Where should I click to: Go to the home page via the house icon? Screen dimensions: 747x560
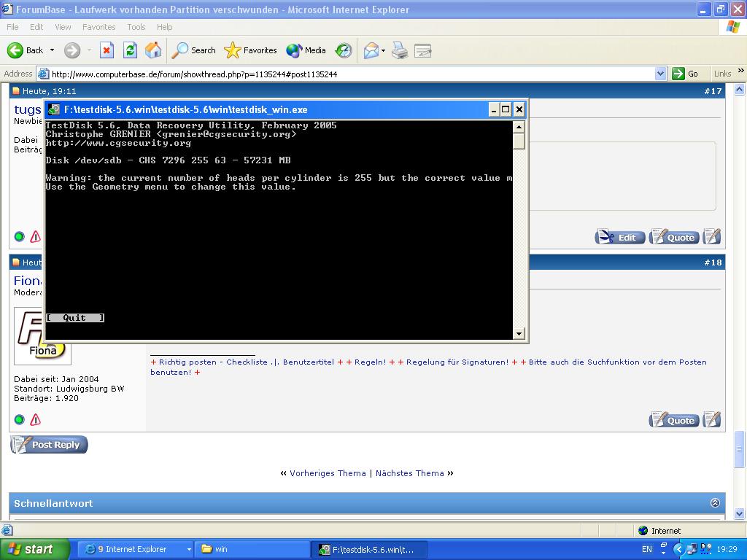coord(153,50)
